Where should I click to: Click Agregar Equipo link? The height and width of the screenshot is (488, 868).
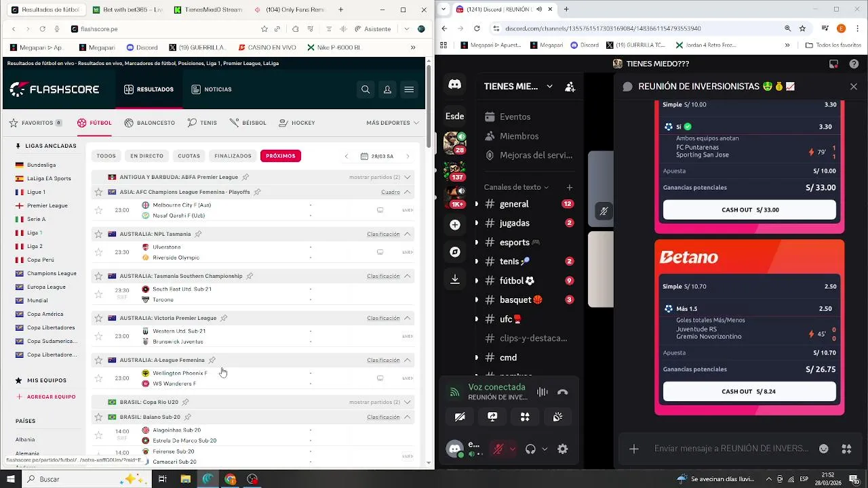coord(45,396)
